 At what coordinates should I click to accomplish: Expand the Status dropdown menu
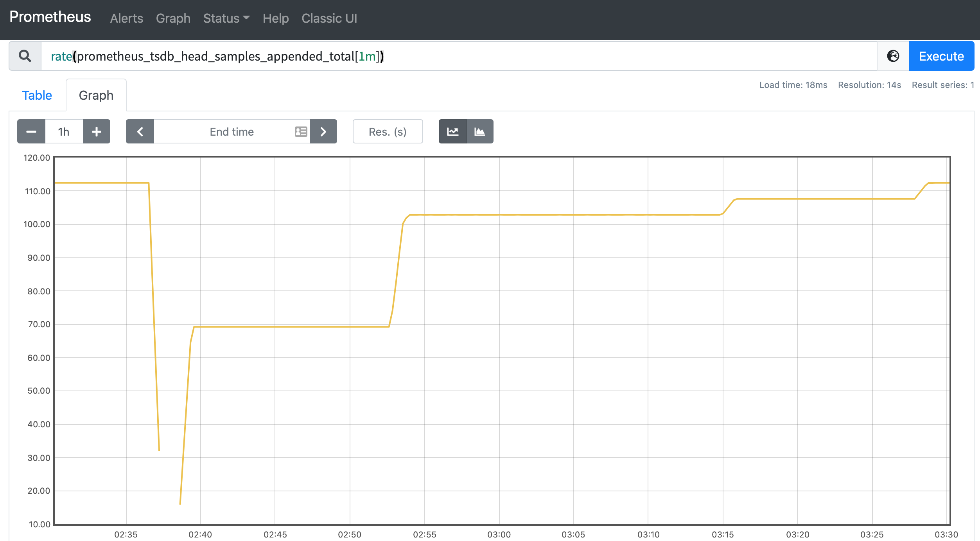(226, 18)
